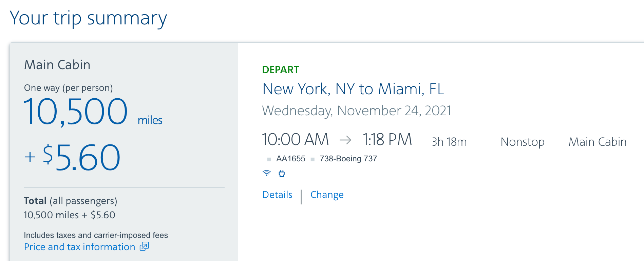Click the Change flight link
The width and height of the screenshot is (644, 261).
327,195
